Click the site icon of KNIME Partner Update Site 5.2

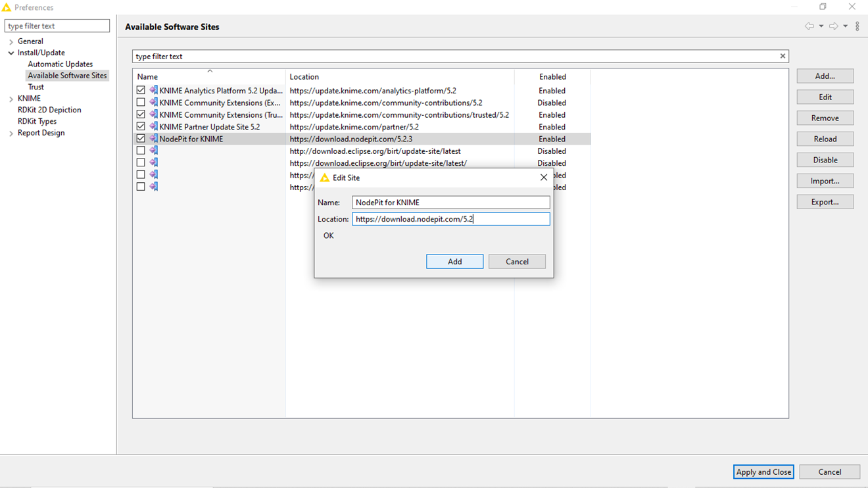point(153,126)
